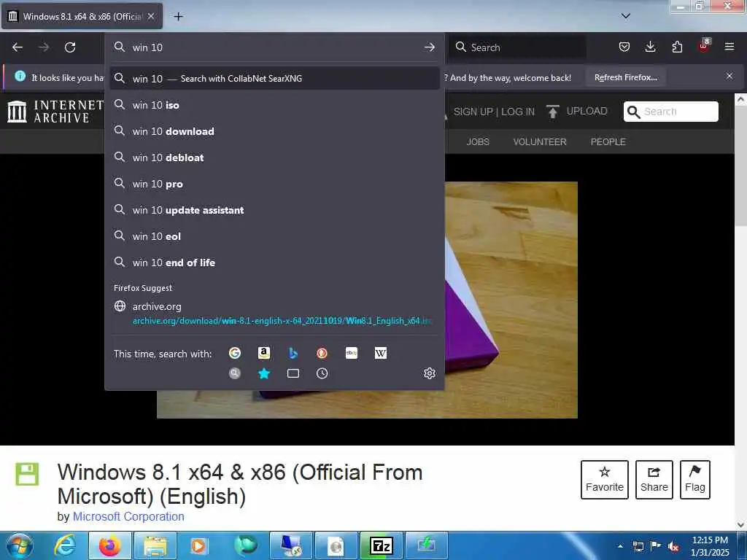Close the Windows 8.1 tab
This screenshot has width=747, height=560.
151,16
